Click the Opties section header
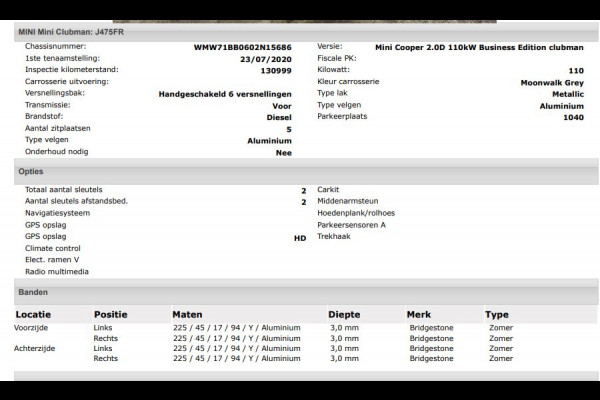Image resolution: width=600 pixels, height=400 pixels. [31, 171]
